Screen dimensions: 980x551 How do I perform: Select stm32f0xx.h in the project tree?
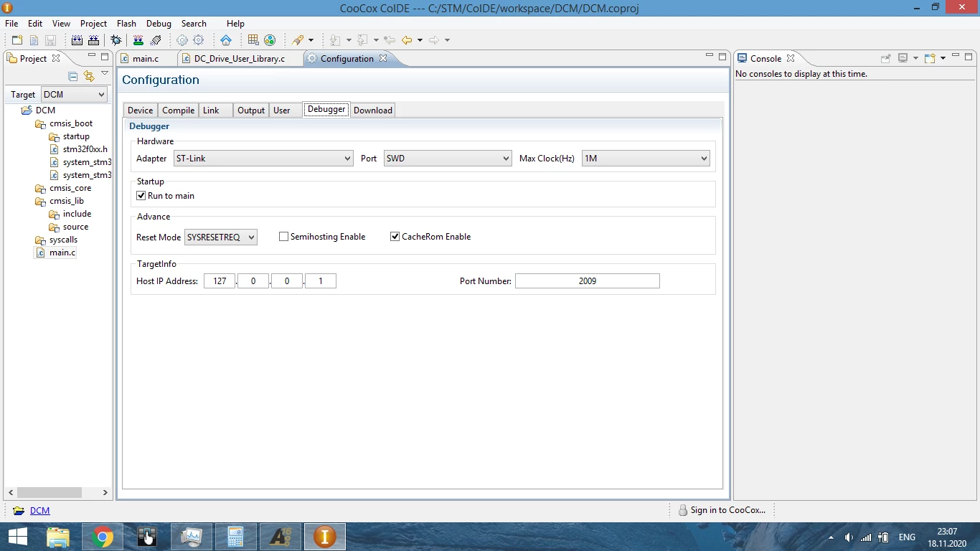[x=85, y=149]
